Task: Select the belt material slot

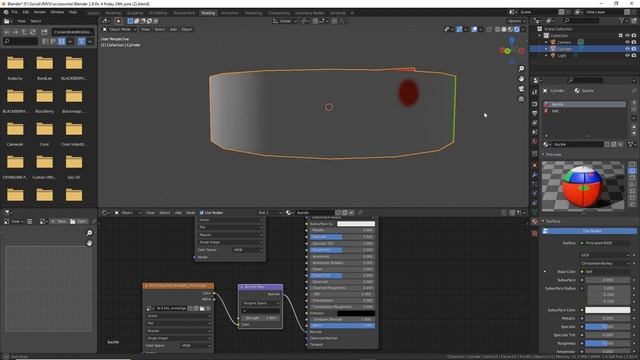Action: (584, 111)
